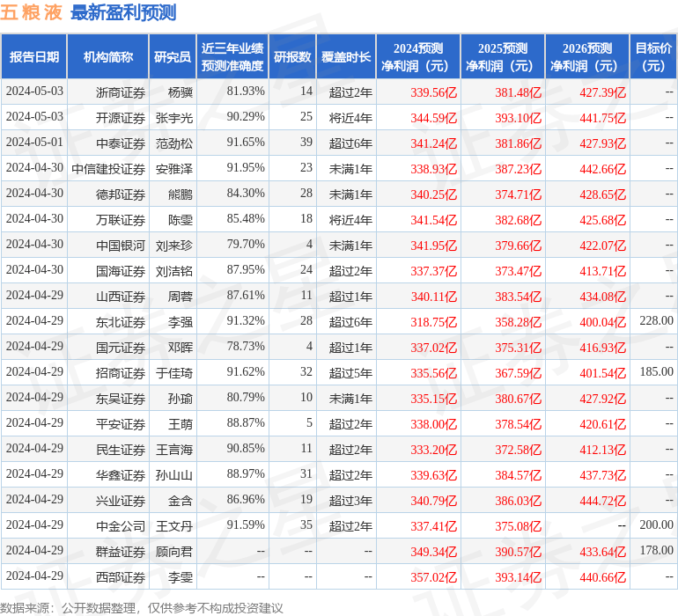
Task: Select 2024预测净利润 column header
Action: click(418, 57)
